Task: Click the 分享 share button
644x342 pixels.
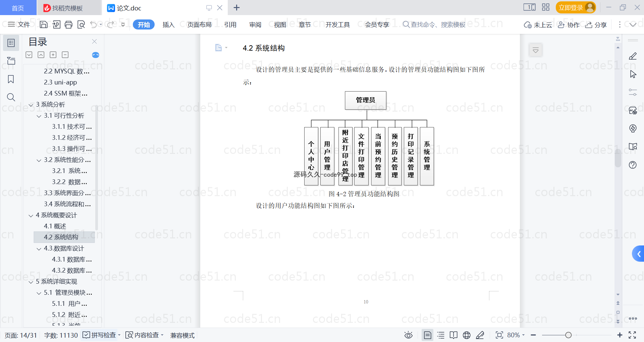Action: (x=596, y=25)
